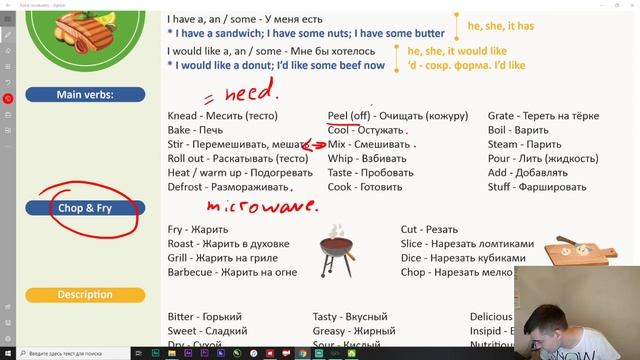This screenshot has height=360, width=640.
Task: Click the list-lines icon in the sidebar
Action: (x=8, y=67)
